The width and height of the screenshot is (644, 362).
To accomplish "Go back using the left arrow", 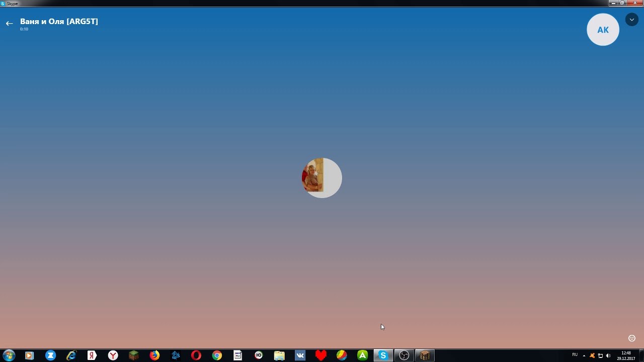I will click(9, 24).
